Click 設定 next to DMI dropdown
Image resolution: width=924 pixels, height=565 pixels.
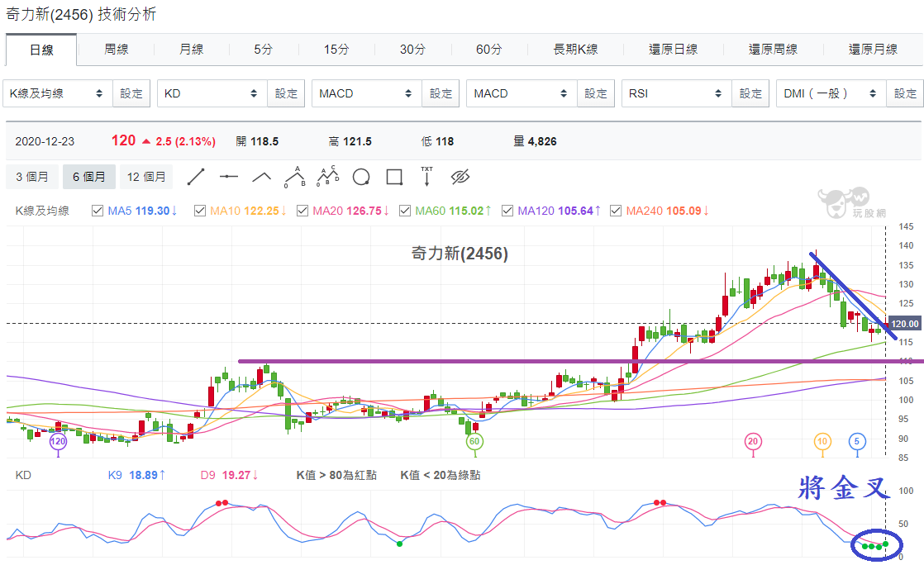[905, 93]
